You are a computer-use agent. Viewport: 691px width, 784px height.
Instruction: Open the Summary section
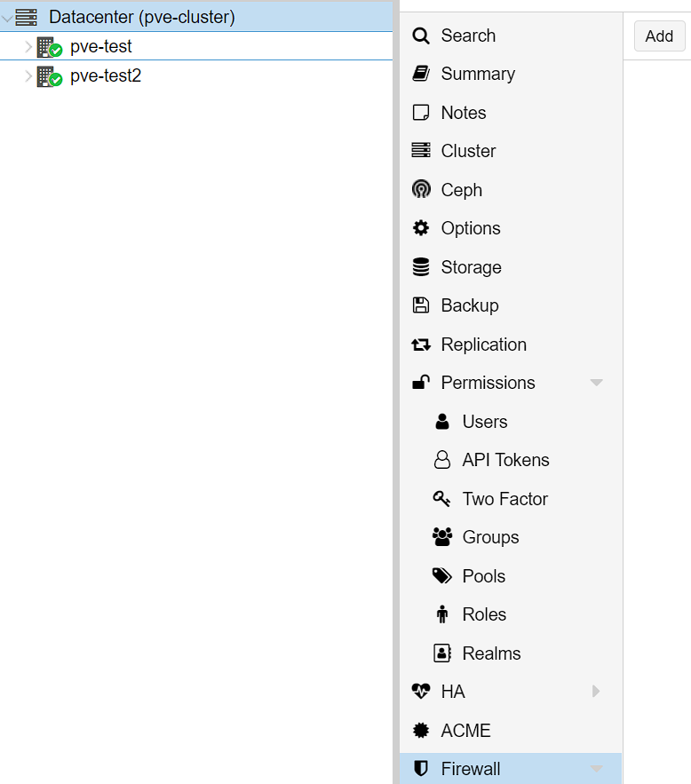click(x=478, y=74)
